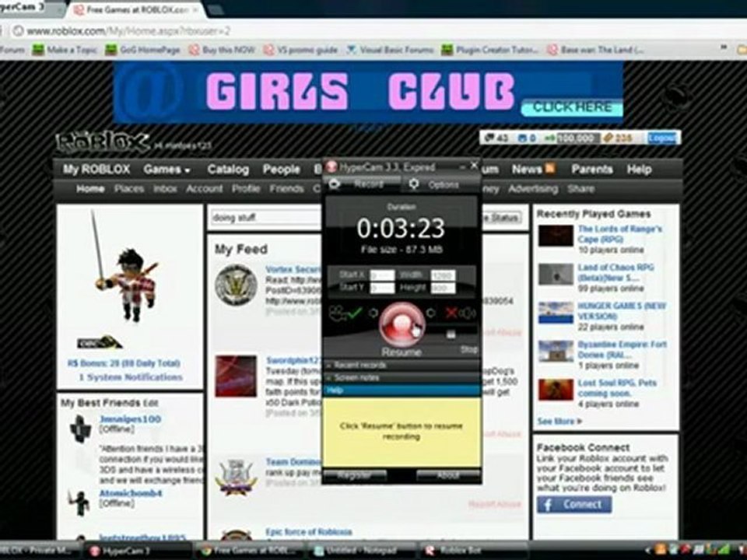Click Edit next to My Best Friends

coord(150,404)
